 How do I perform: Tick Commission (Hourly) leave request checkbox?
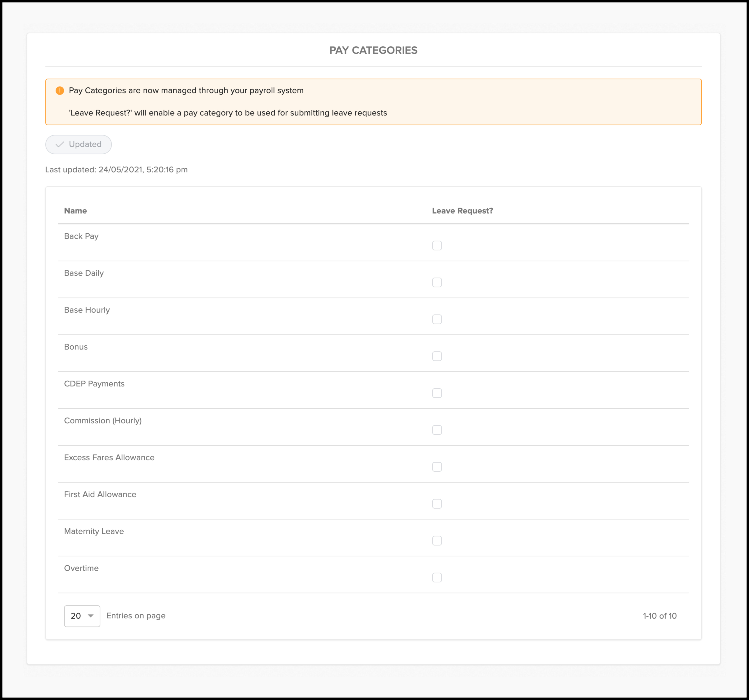coord(437,430)
